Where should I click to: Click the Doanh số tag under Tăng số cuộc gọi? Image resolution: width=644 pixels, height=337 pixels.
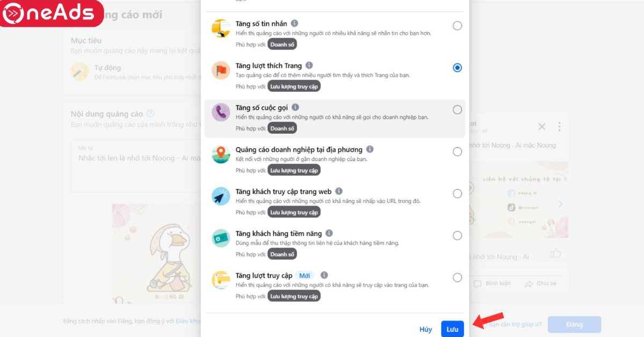click(282, 128)
